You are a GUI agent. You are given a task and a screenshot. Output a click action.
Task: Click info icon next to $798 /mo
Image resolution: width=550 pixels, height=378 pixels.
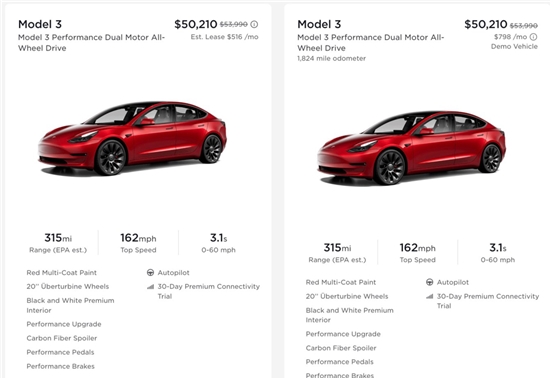[x=533, y=37]
